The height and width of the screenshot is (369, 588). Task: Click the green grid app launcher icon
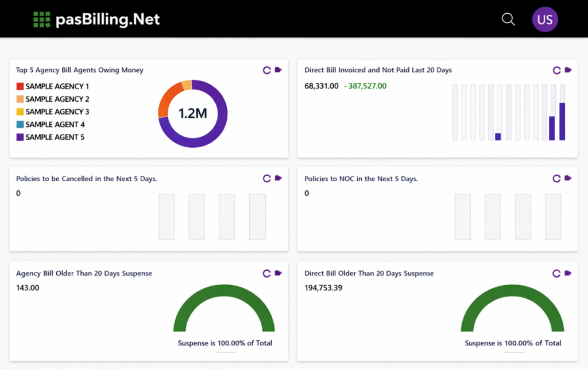click(x=41, y=20)
